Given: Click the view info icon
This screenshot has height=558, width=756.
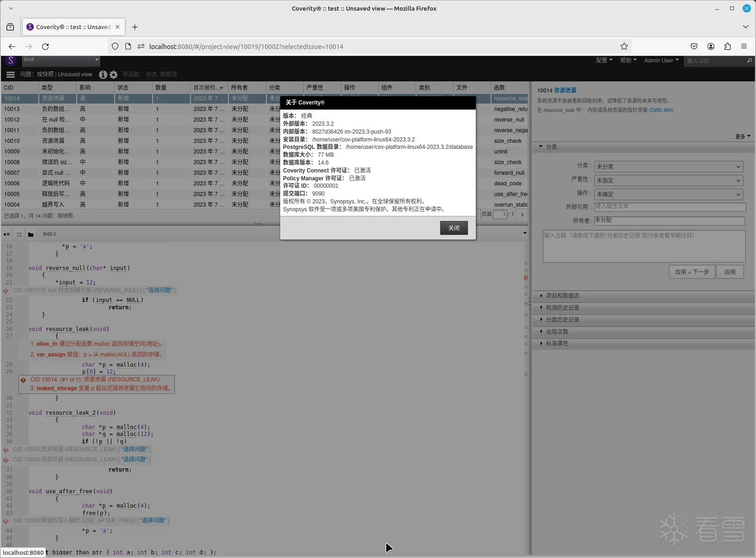Looking at the screenshot, I should click(x=103, y=74).
